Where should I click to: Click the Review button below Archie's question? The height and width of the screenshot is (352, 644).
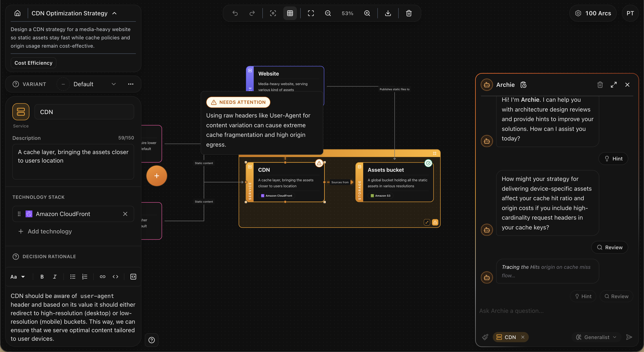pyautogui.click(x=609, y=247)
